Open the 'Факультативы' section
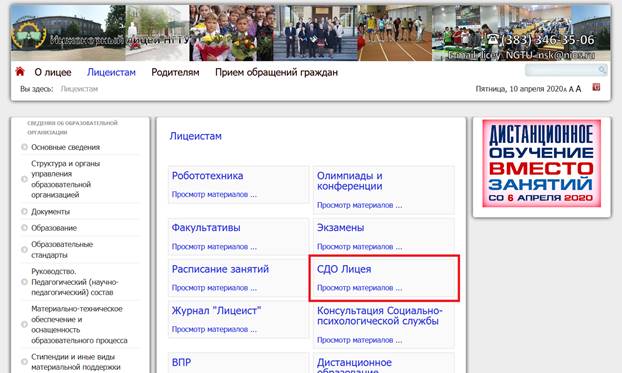Viewport: 622px width, 373px height. click(206, 228)
